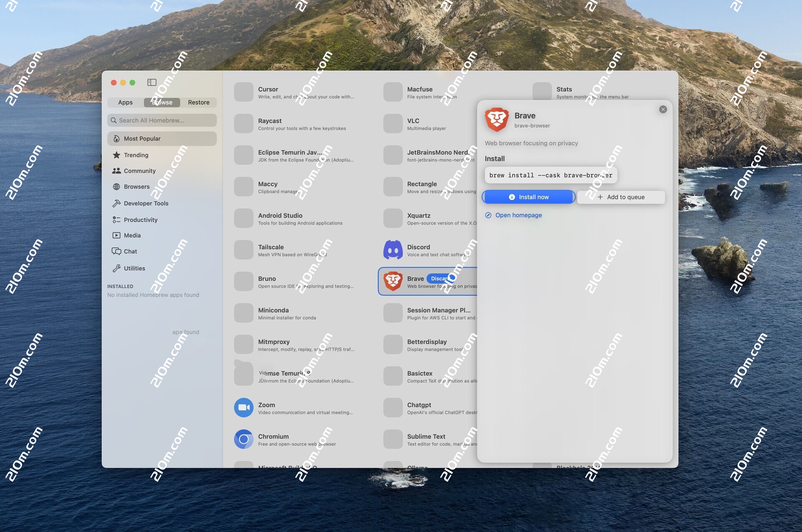Open the Chatgpt entry
Image resolution: width=802 pixels, height=532 pixels.
click(429, 408)
